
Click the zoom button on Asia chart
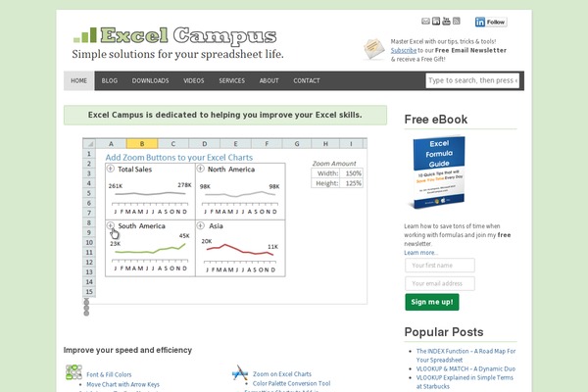click(x=201, y=225)
